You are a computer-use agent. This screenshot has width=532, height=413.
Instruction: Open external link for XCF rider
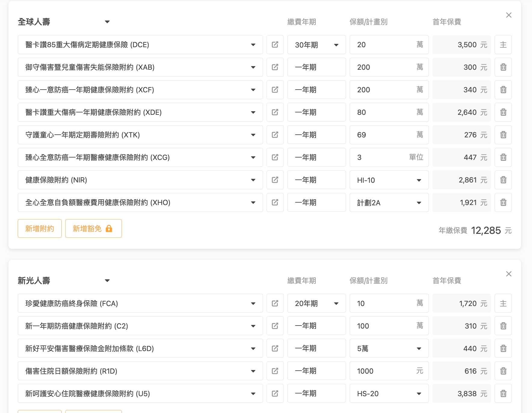pyautogui.click(x=275, y=90)
